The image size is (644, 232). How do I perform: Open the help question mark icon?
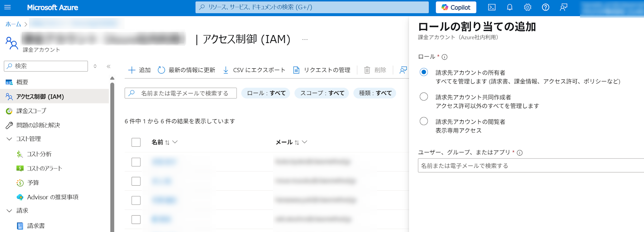(545, 7)
